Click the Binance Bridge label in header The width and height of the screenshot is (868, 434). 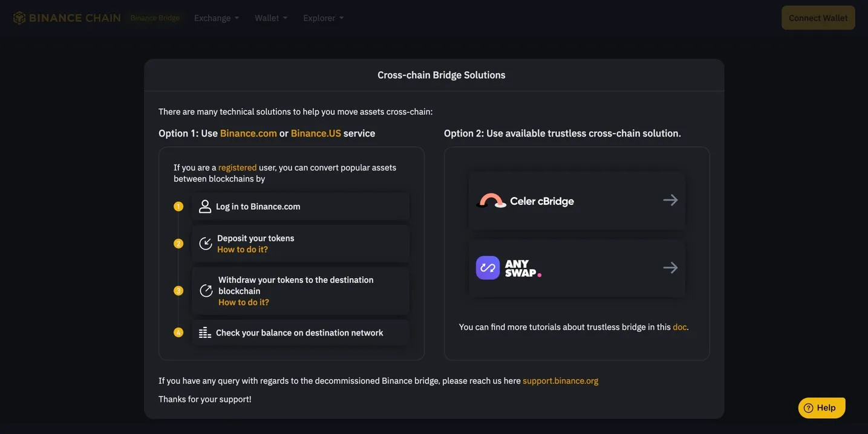pos(155,18)
